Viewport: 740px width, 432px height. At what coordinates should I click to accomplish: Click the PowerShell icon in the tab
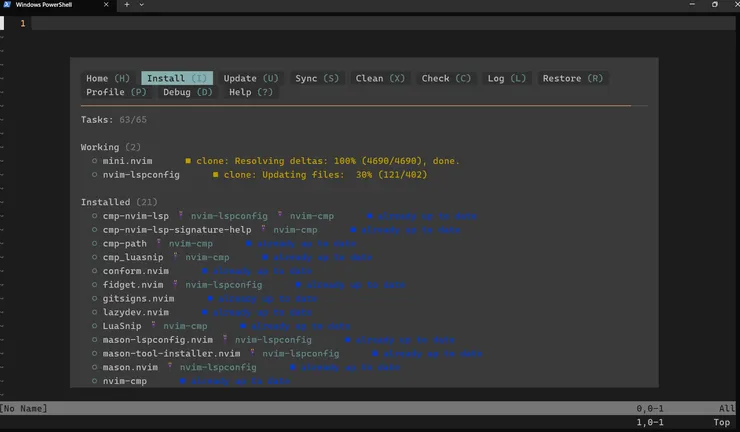(7, 5)
